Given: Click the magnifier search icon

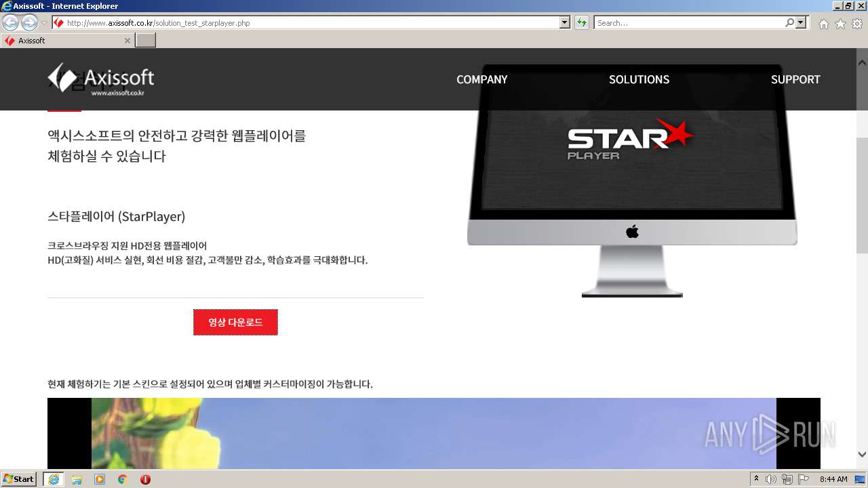Looking at the screenshot, I should [x=789, y=23].
